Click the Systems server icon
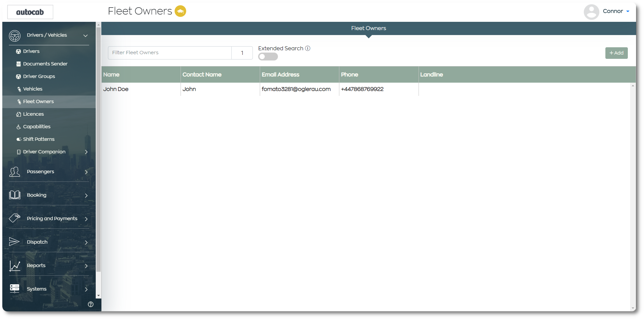 [15, 289]
